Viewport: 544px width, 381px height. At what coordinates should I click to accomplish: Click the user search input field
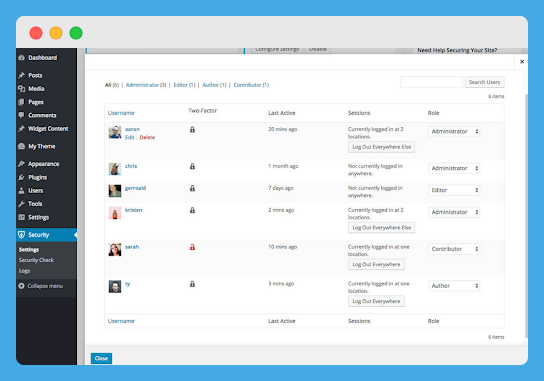coord(432,82)
